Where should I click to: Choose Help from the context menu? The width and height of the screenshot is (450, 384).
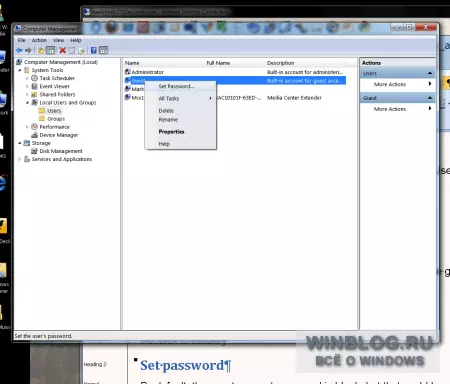[180, 144]
